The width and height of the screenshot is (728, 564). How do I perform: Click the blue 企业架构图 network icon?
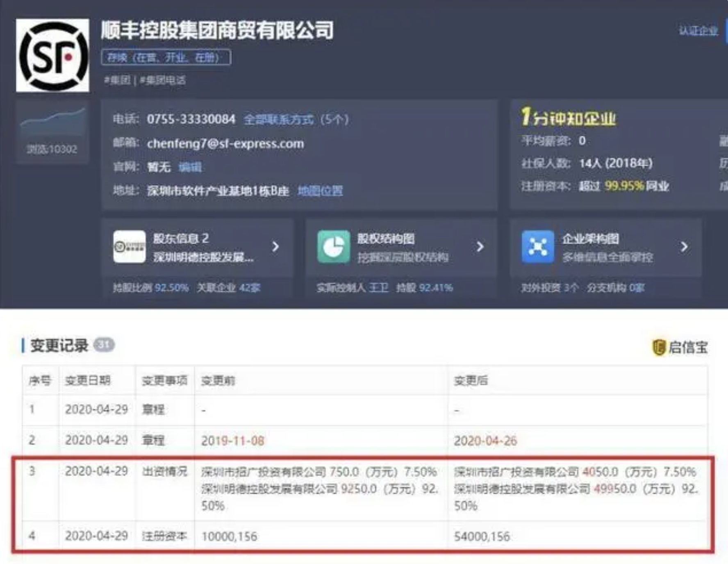(538, 247)
